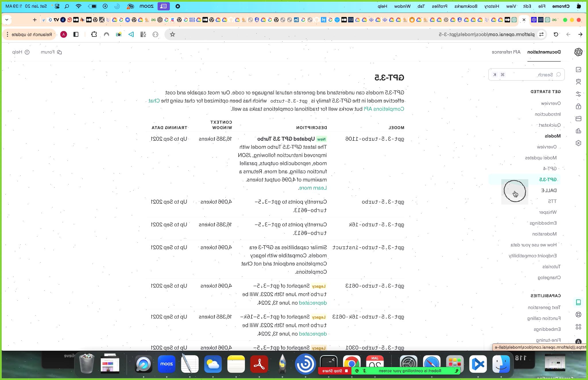Open a new tab with the plus icon
Image resolution: width=588 pixels, height=380 pixels.
35,20
